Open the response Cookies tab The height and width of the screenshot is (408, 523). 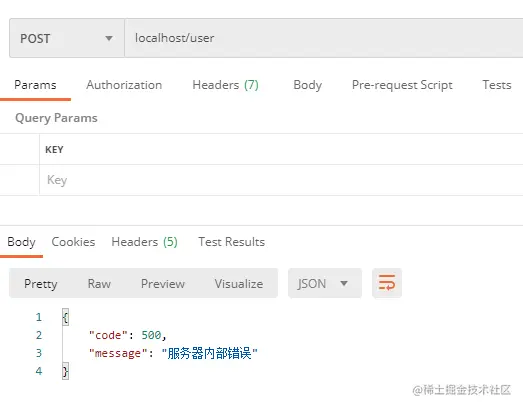73,242
